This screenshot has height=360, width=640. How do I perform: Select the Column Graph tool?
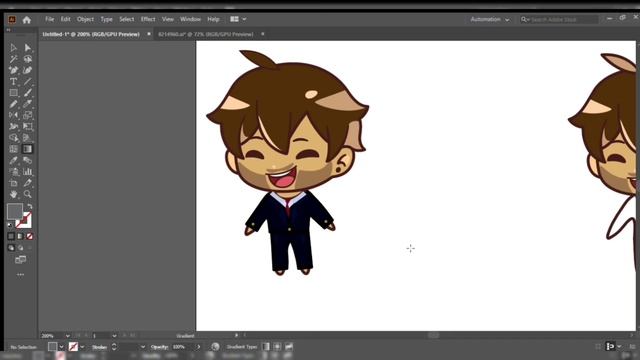tap(27, 172)
